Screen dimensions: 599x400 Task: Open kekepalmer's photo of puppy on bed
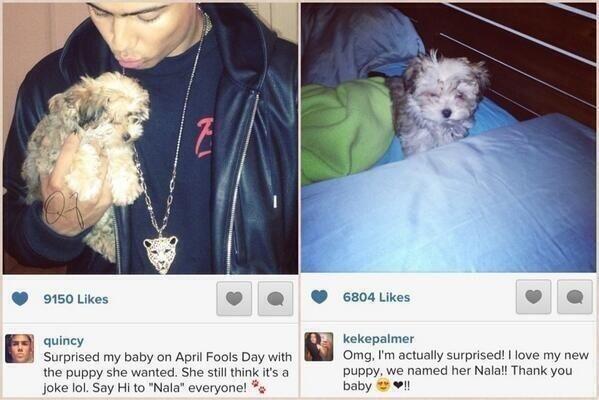[448, 138]
